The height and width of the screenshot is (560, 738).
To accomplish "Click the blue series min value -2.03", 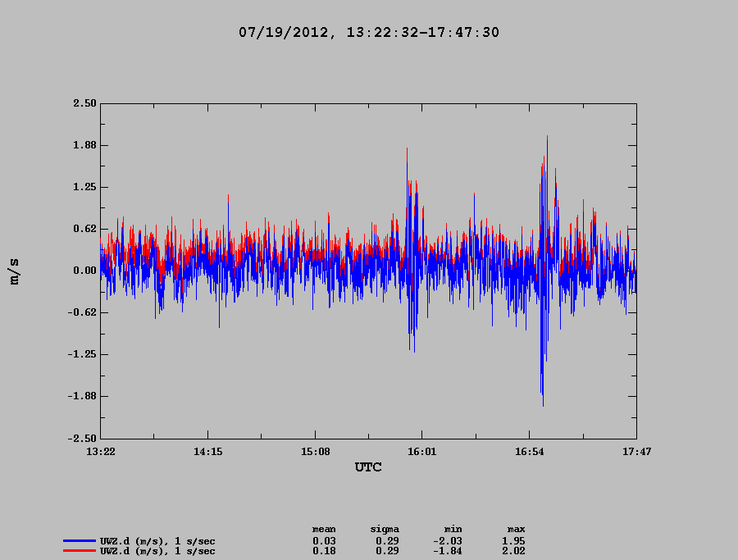I will (x=448, y=541).
